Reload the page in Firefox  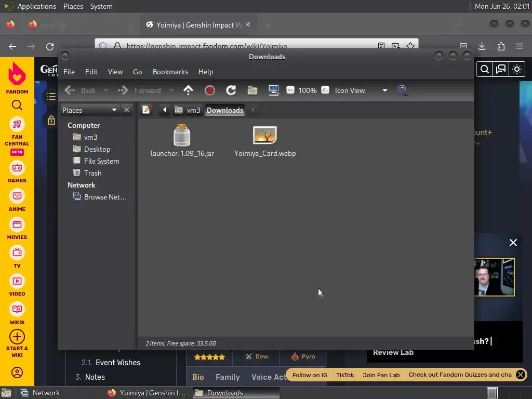coord(50,46)
